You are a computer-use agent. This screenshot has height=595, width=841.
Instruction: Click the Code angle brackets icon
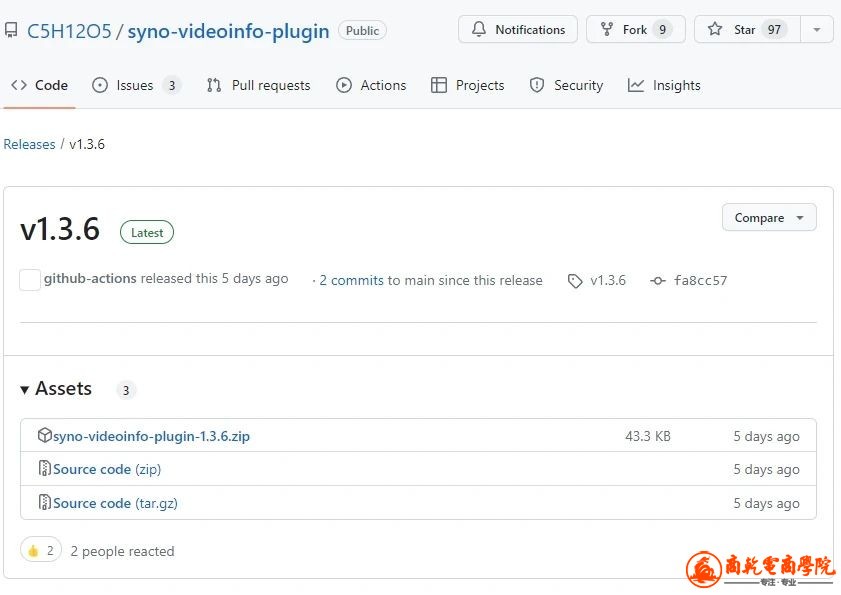(19, 85)
